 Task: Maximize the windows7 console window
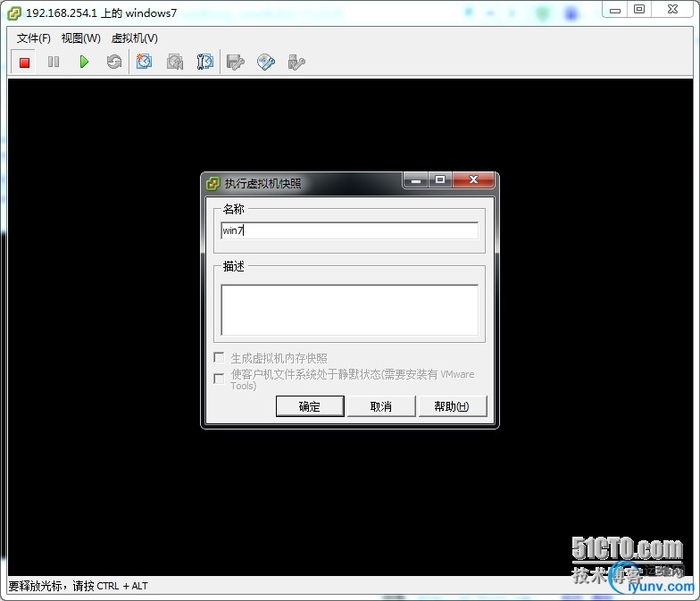pos(639,9)
